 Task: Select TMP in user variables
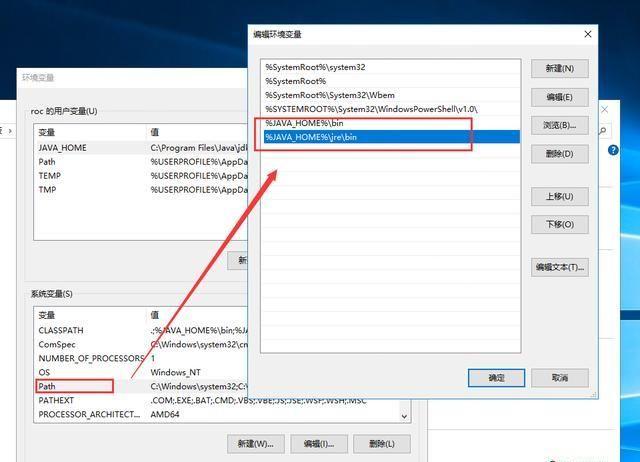pos(141,190)
